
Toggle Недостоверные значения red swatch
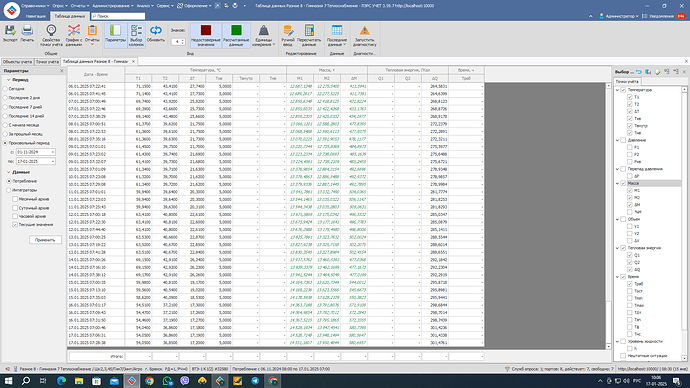tap(206, 30)
